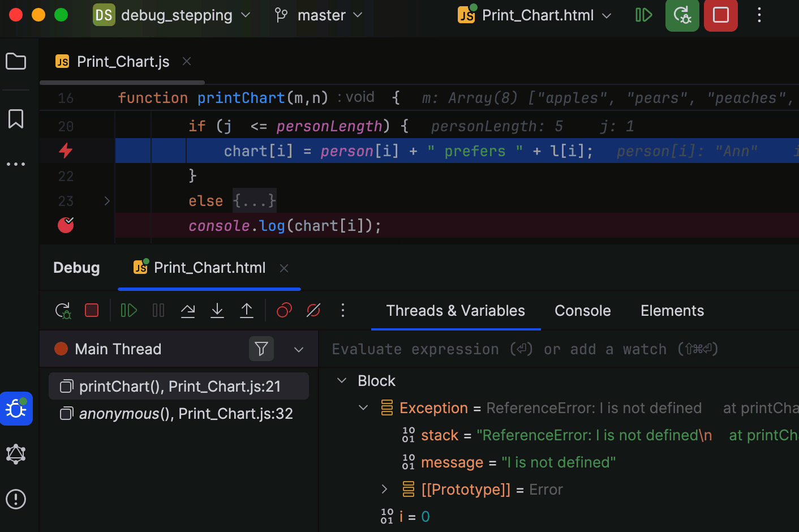Open the Problems tool window
The image size is (799, 532).
pos(16,499)
